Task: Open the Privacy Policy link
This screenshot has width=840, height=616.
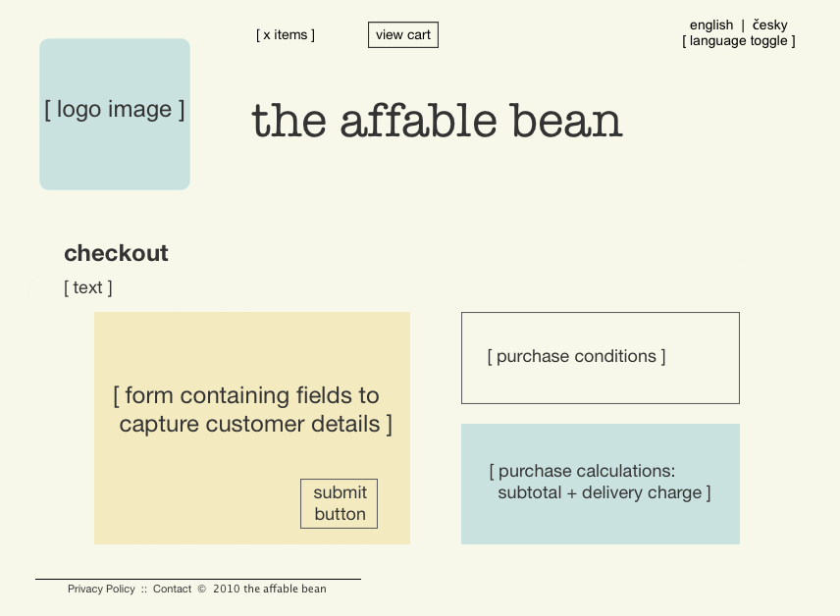Action: click(x=101, y=590)
